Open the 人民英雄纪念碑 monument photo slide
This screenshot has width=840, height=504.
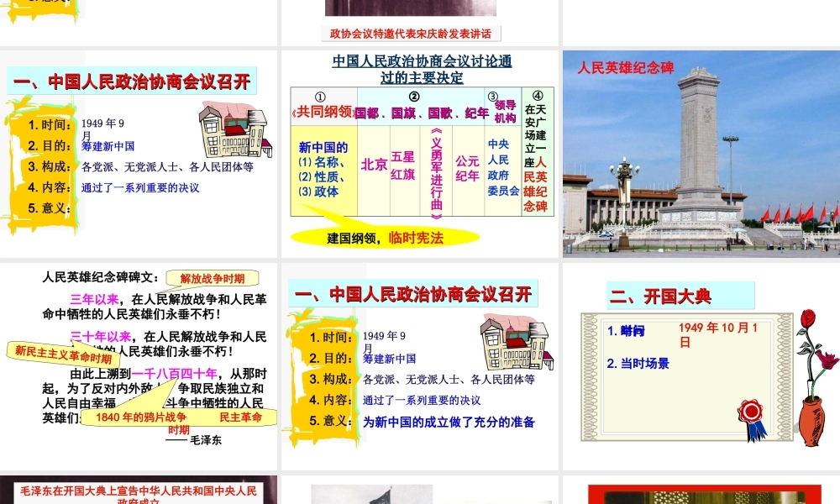(x=701, y=155)
